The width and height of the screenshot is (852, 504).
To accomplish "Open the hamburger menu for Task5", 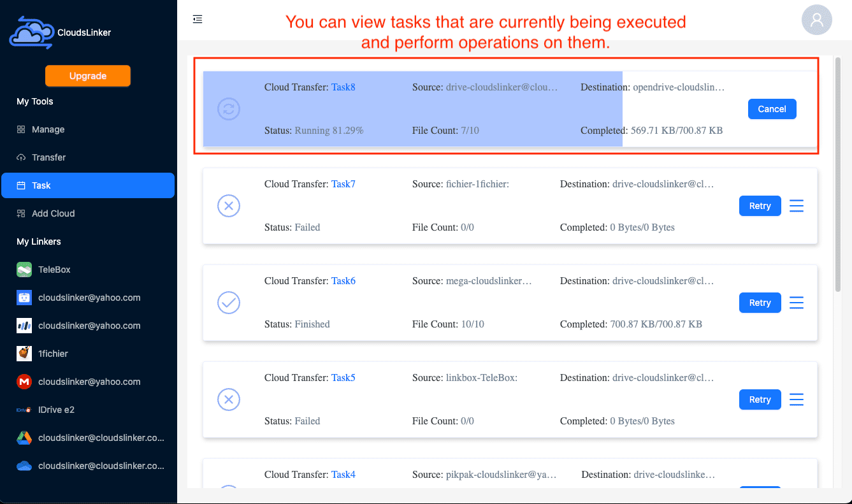I will [x=797, y=400].
